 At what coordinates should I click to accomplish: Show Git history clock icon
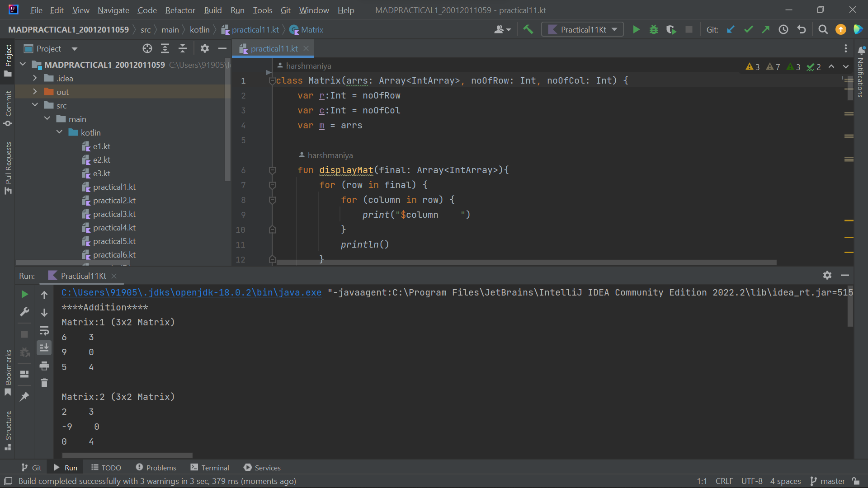(783, 30)
